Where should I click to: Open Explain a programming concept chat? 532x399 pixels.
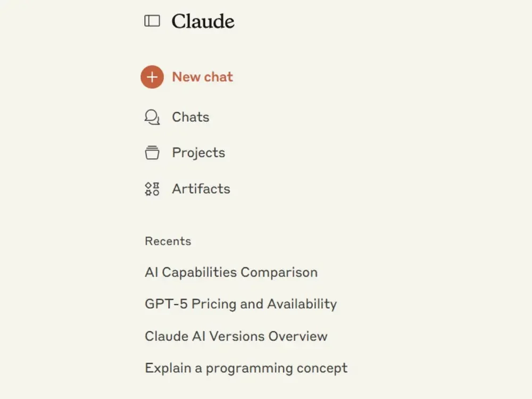(x=246, y=368)
